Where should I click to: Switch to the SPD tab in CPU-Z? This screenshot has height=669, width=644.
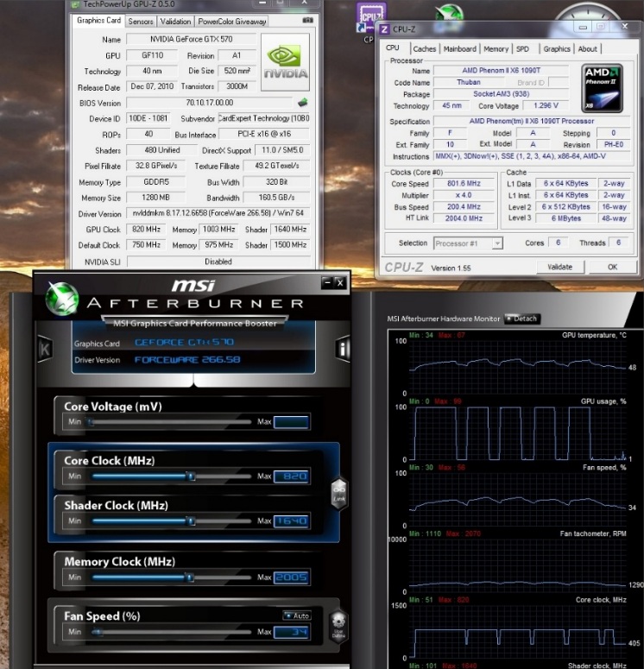(x=522, y=49)
